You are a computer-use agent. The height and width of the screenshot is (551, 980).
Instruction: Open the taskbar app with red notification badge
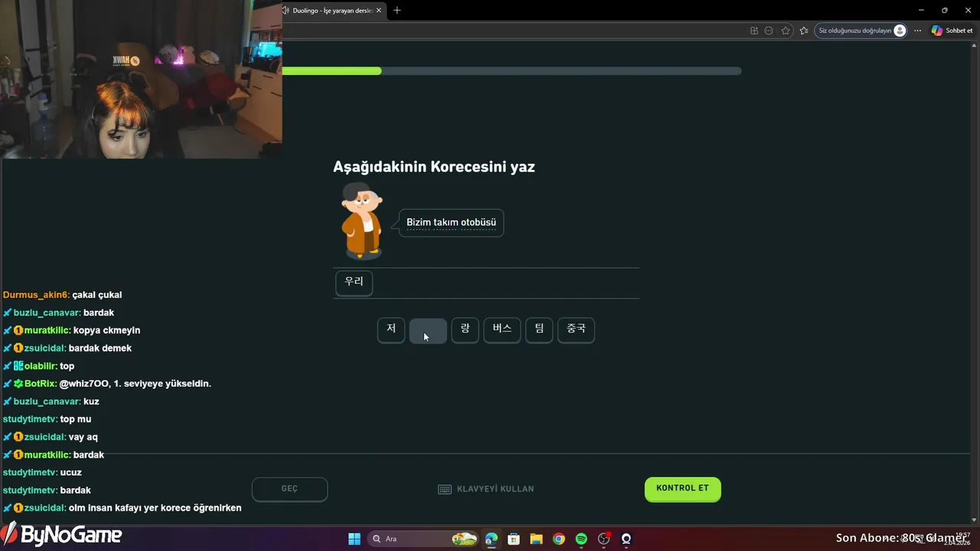pos(604,539)
